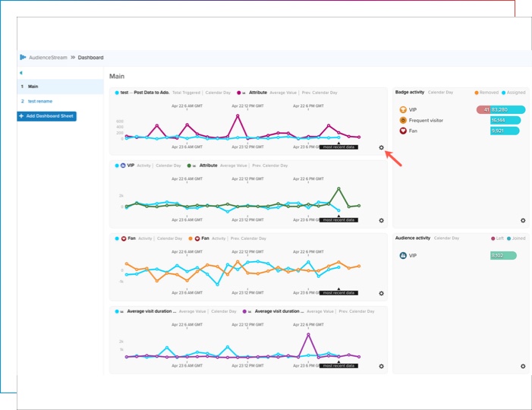Open settings gear on first chart
Screen dimensions: 532x410
(x=381, y=149)
